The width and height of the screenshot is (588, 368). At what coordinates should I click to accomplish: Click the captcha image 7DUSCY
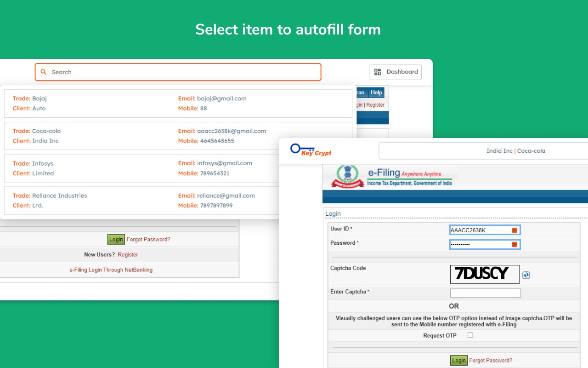485,274
